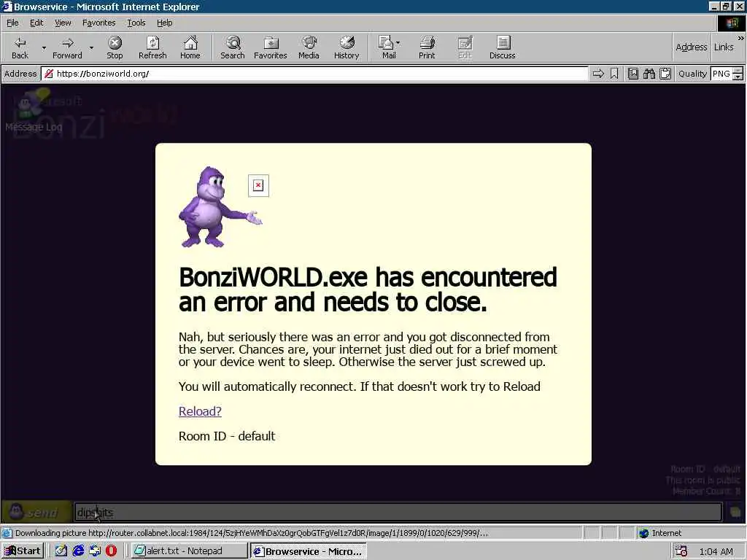Screen dimensions: 747x560
Task: Click the Go arrow next to address bar
Action: [x=598, y=74]
